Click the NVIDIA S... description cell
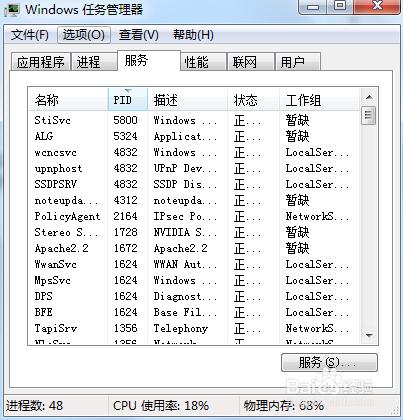 coord(185,232)
